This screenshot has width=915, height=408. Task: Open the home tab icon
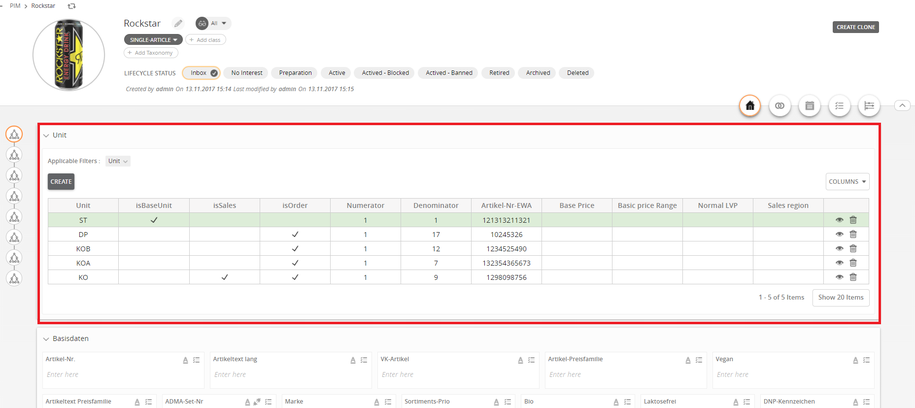(749, 106)
